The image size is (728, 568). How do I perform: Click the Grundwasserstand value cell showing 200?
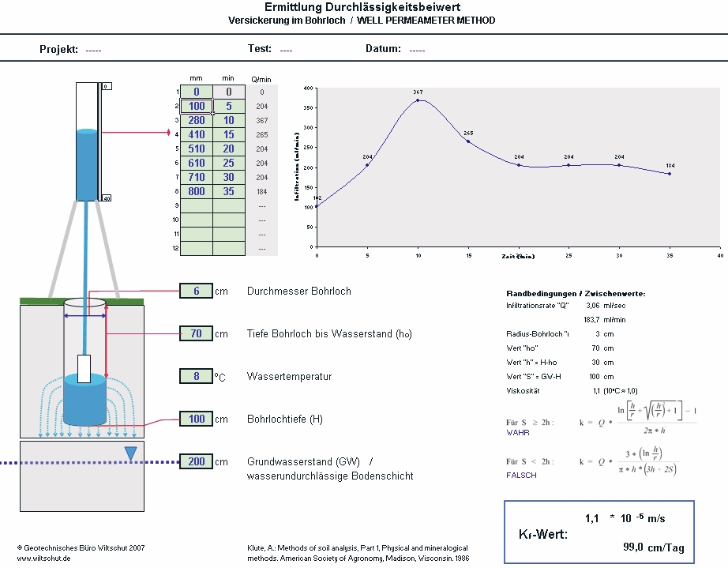click(x=196, y=461)
